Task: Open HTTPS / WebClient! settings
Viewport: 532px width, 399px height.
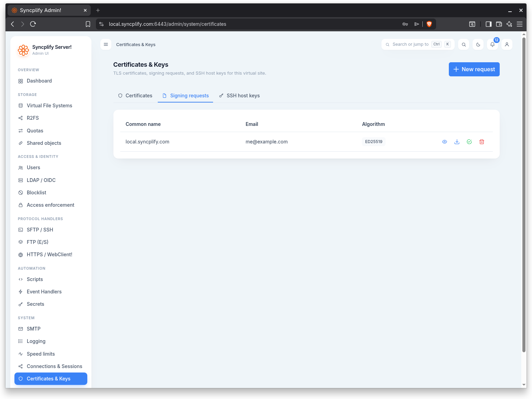Action: tap(51, 255)
